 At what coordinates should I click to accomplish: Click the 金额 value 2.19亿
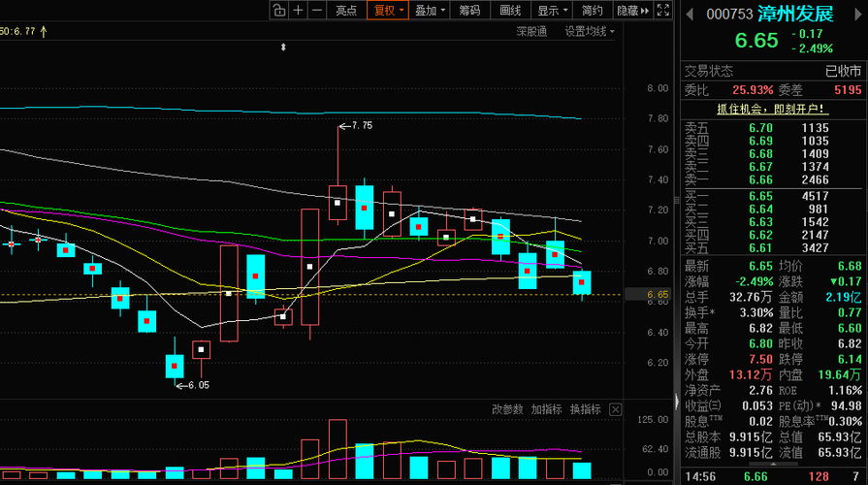[844, 298]
